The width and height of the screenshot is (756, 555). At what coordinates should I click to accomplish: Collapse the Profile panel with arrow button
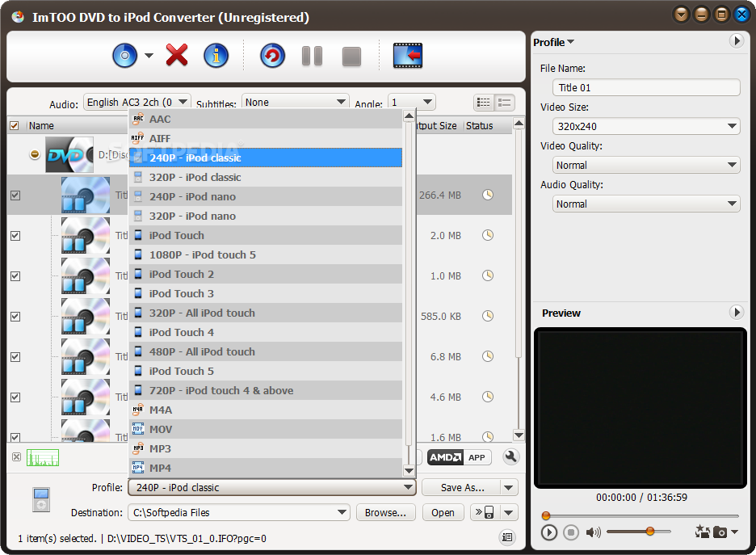pos(737,41)
